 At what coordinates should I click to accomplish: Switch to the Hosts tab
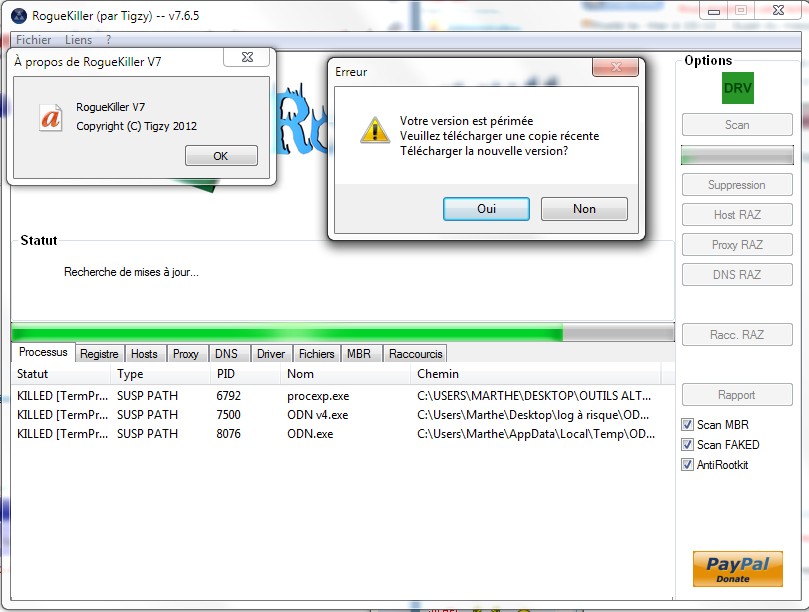[144, 354]
